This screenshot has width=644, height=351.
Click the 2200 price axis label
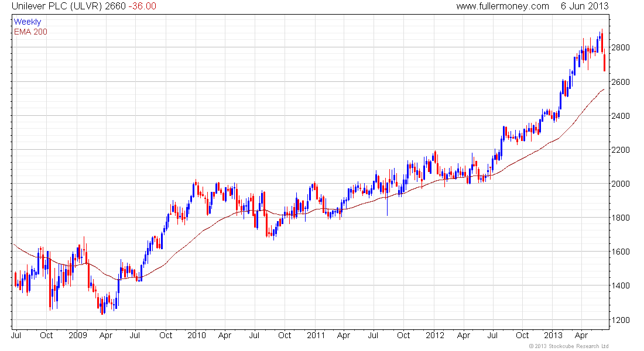(x=621, y=150)
